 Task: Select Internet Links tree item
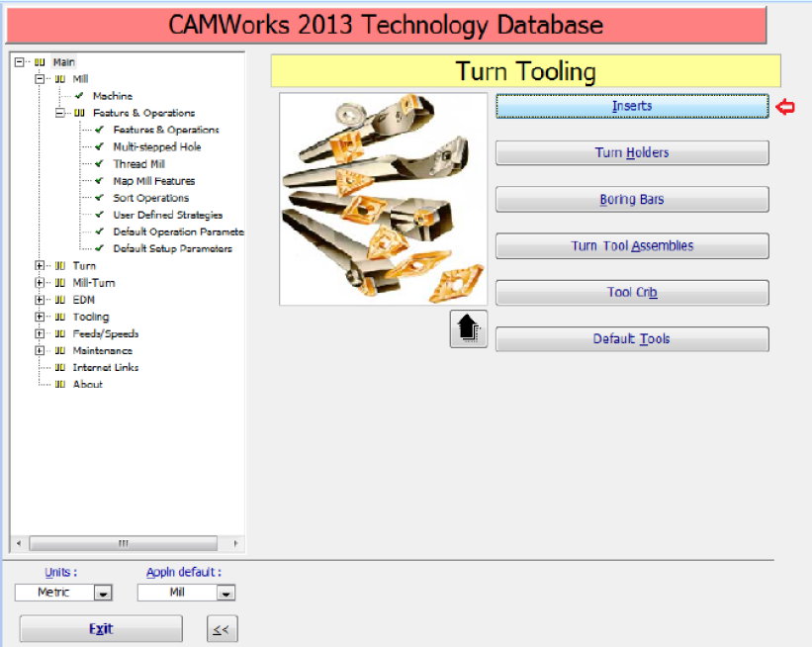pyautogui.click(x=105, y=368)
